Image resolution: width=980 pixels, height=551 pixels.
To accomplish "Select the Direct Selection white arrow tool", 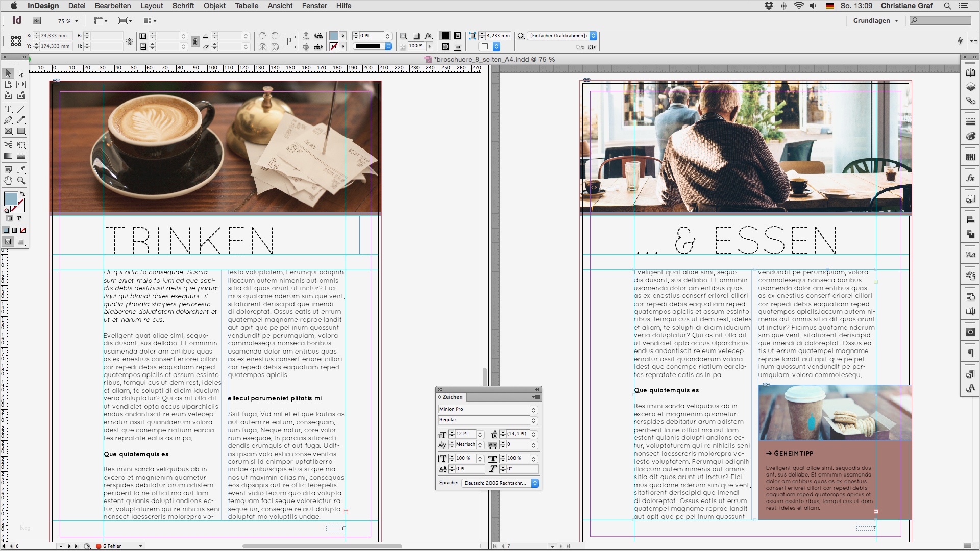I will click(21, 73).
